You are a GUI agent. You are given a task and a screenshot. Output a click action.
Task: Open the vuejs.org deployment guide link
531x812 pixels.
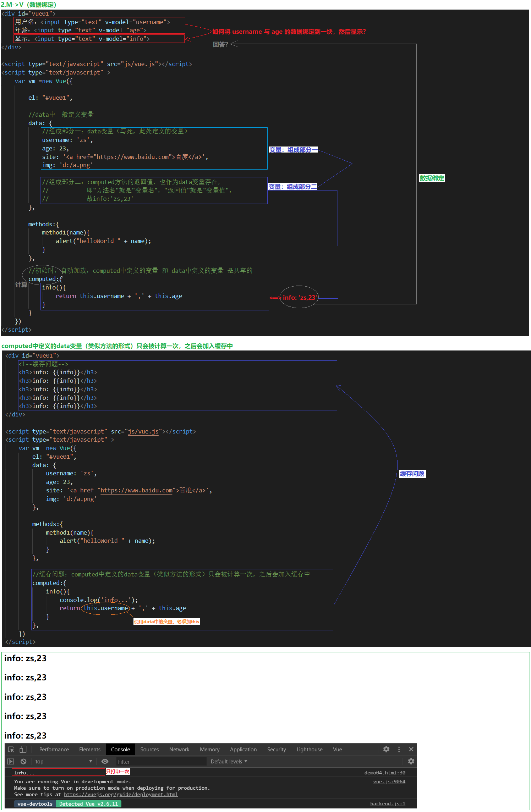(x=121, y=794)
